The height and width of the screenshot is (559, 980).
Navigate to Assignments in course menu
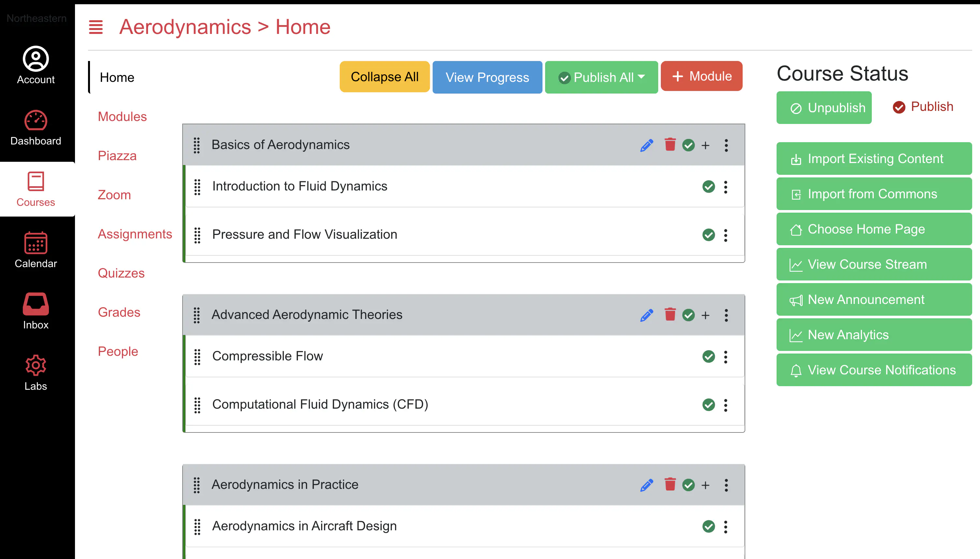pos(135,234)
